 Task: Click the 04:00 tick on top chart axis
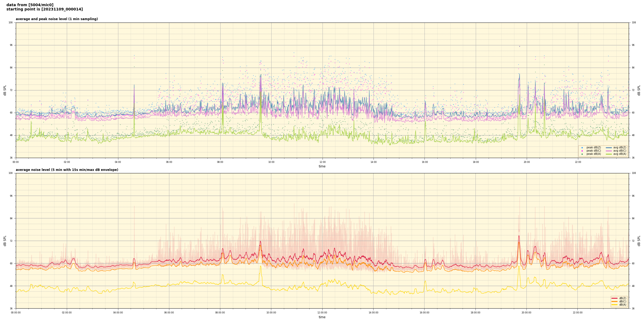(118, 162)
